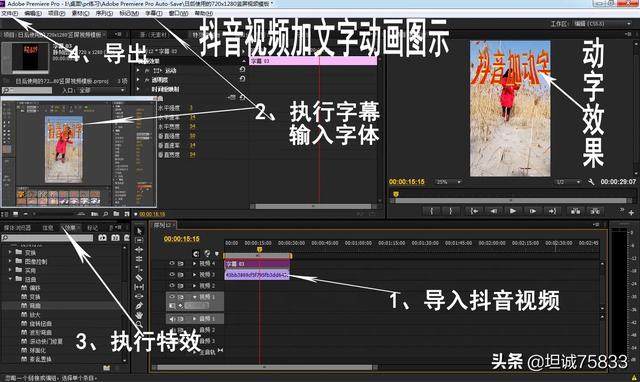Open the File menu
The width and height of the screenshot is (640, 382).
click(9, 13)
